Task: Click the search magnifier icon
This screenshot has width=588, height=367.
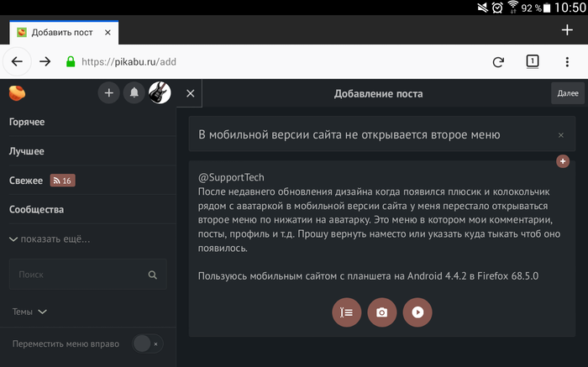Action: pyautogui.click(x=152, y=275)
